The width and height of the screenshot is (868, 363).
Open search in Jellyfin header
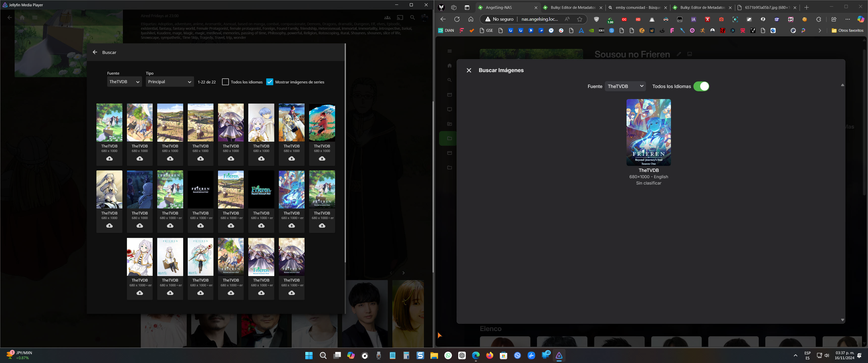pyautogui.click(x=413, y=17)
